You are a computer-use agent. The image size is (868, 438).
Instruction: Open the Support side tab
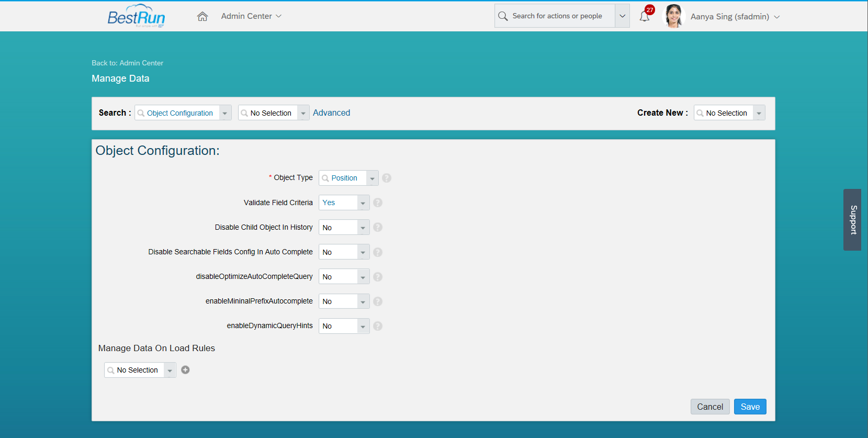[x=852, y=220]
